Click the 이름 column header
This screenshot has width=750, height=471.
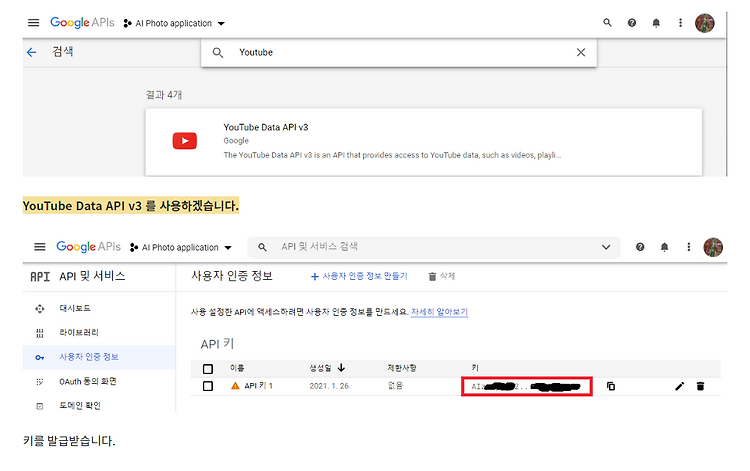[x=237, y=368]
